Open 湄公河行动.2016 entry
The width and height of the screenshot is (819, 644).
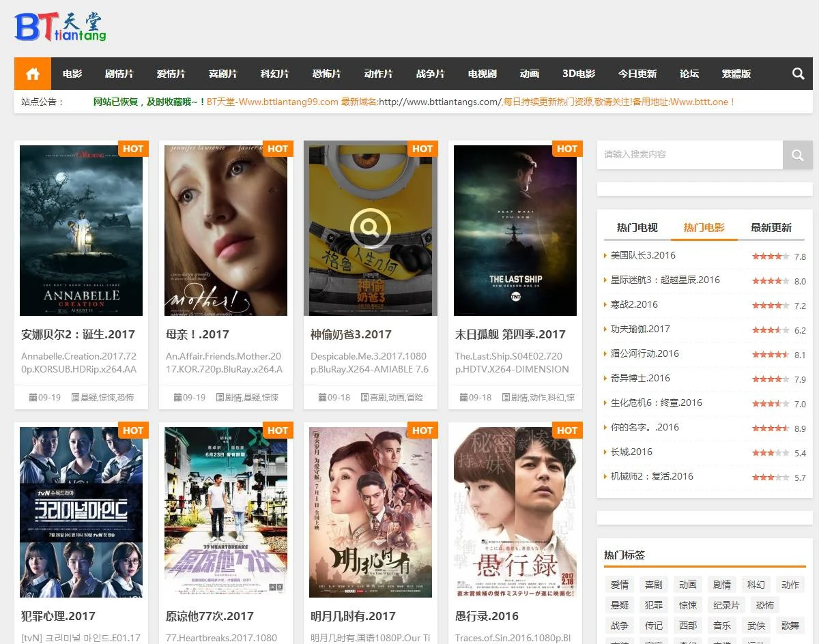pos(645,353)
